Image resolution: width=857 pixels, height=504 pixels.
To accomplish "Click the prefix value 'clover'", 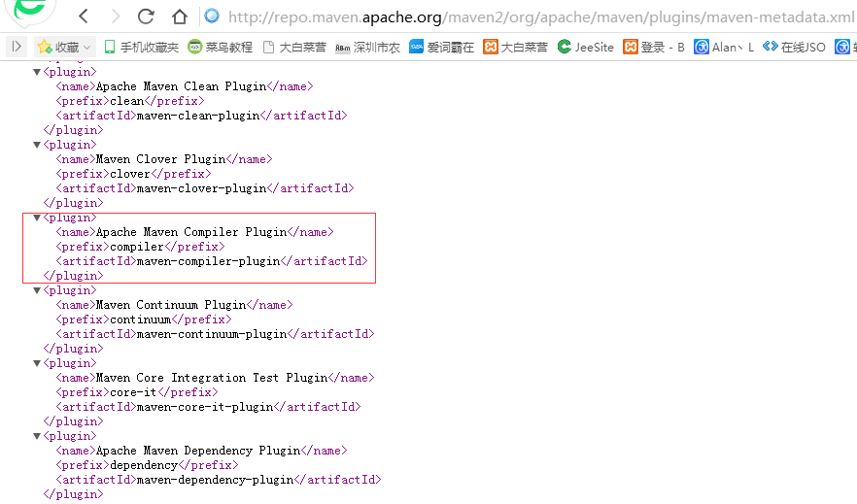I will (x=130, y=174).
